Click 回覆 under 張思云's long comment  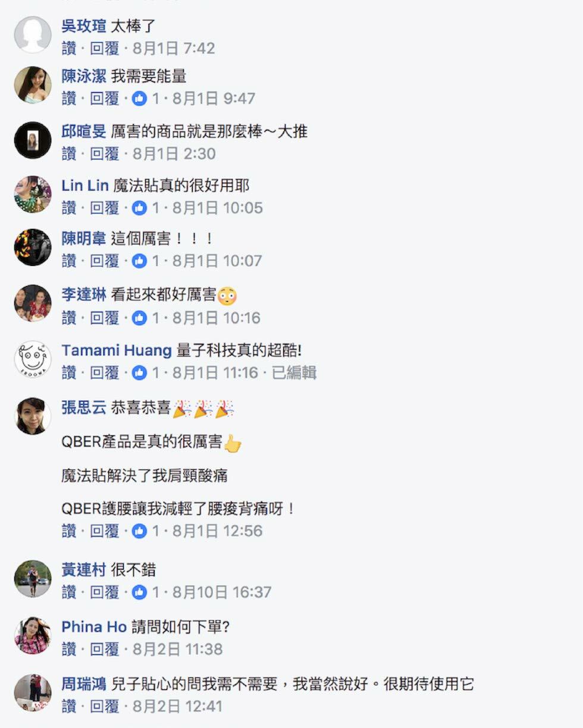(105, 531)
